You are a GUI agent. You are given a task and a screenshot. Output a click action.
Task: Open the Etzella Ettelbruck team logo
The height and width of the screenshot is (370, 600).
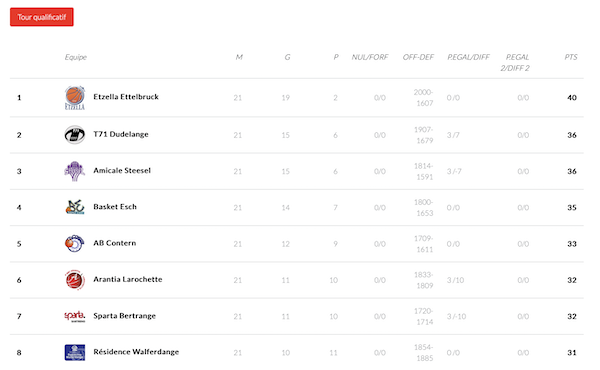click(75, 98)
